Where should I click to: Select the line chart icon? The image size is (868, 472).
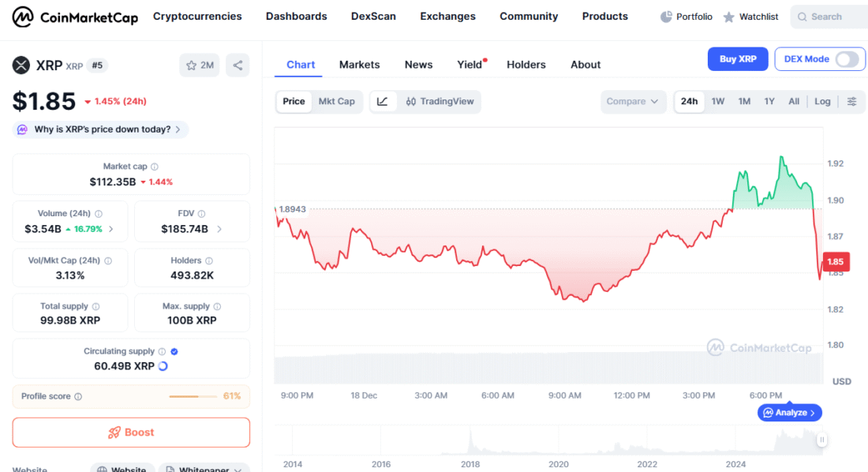(383, 101)
